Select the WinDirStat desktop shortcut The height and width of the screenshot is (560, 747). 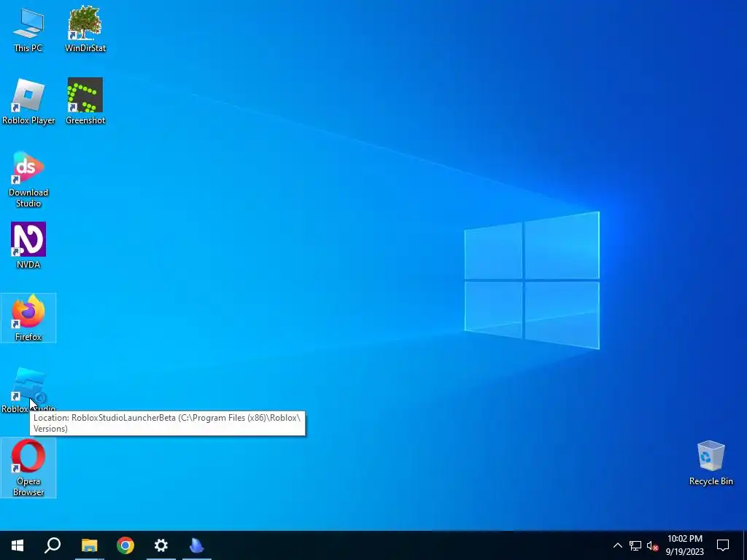[x=85, y=30]
